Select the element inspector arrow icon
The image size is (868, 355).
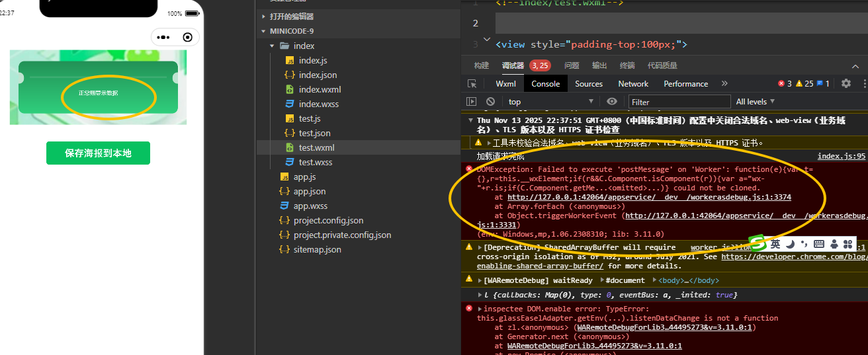coord(472,84)
